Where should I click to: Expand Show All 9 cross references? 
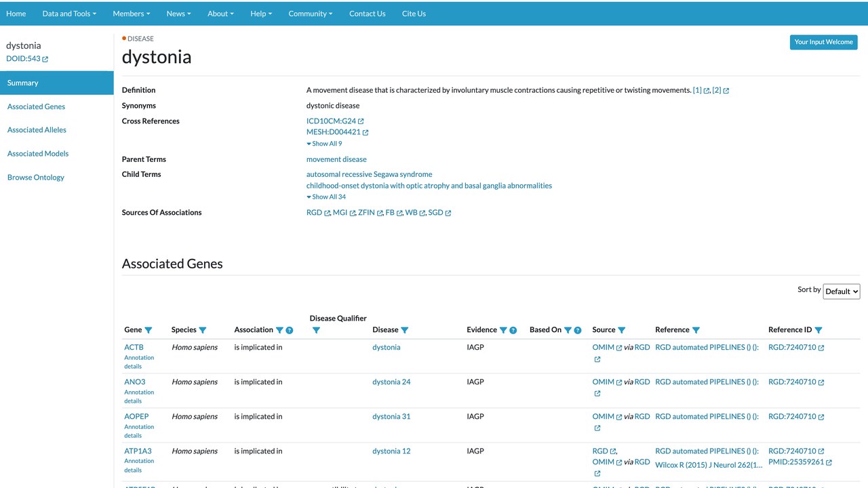[x=324, y=144]
